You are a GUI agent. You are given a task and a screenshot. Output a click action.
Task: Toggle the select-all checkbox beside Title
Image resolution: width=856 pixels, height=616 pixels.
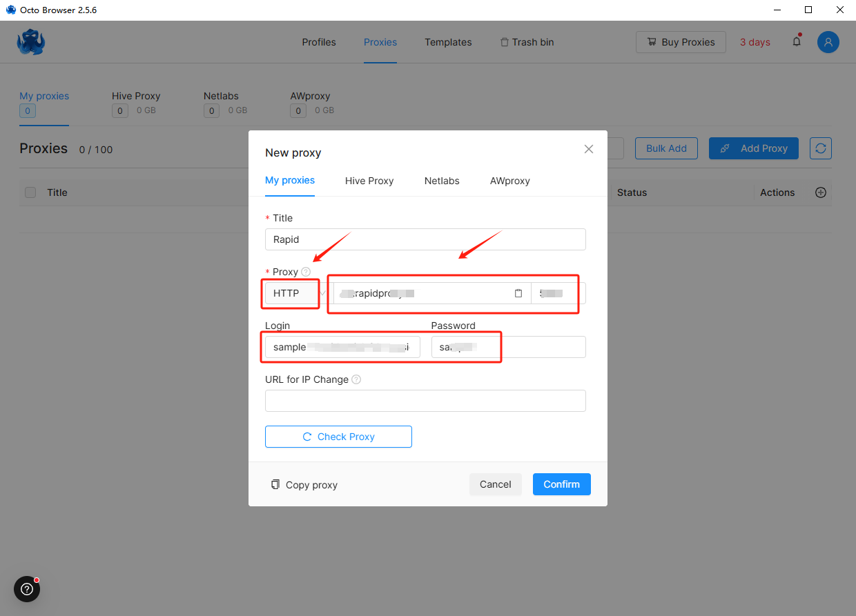point(30,192)
